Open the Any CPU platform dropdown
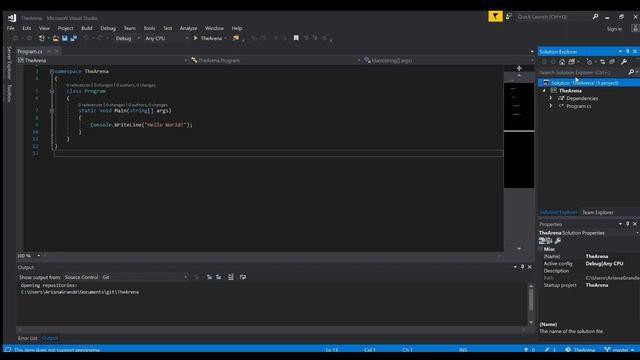 166,38
